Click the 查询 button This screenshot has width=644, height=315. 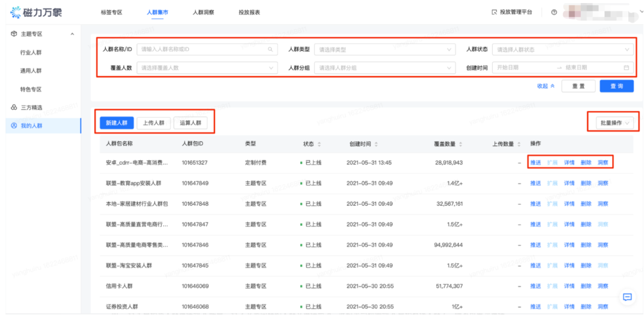point(617,86)
